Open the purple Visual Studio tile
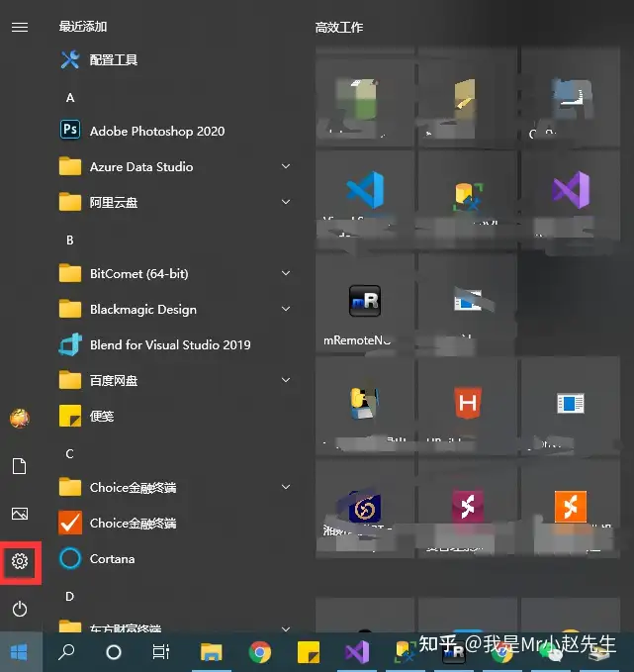This screenshot has height=672, width=634. point(571,198)
